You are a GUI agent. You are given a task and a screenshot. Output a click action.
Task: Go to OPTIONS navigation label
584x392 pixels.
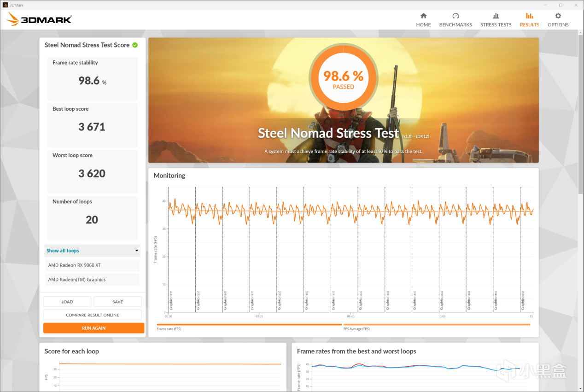(558, 25)
